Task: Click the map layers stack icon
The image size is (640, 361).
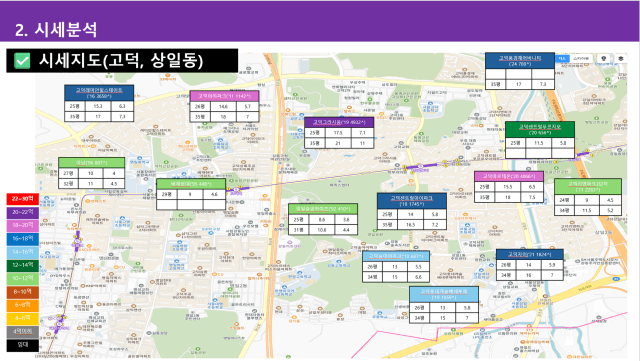Action: tap(621, 58)
